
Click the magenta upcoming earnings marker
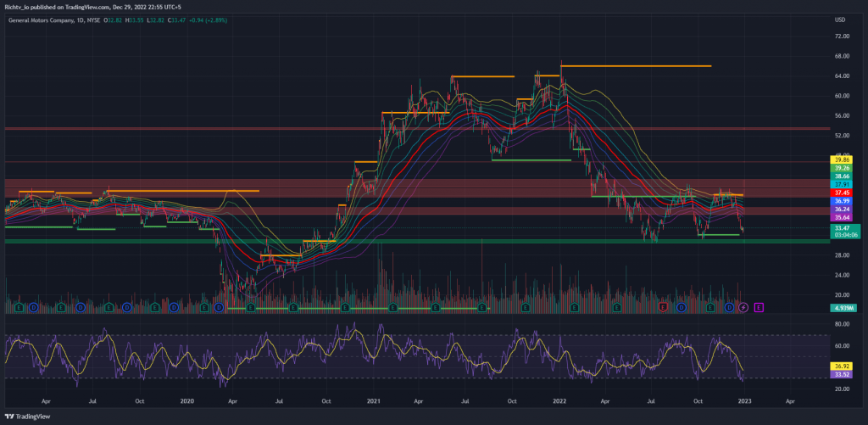(x=759, y=307)
